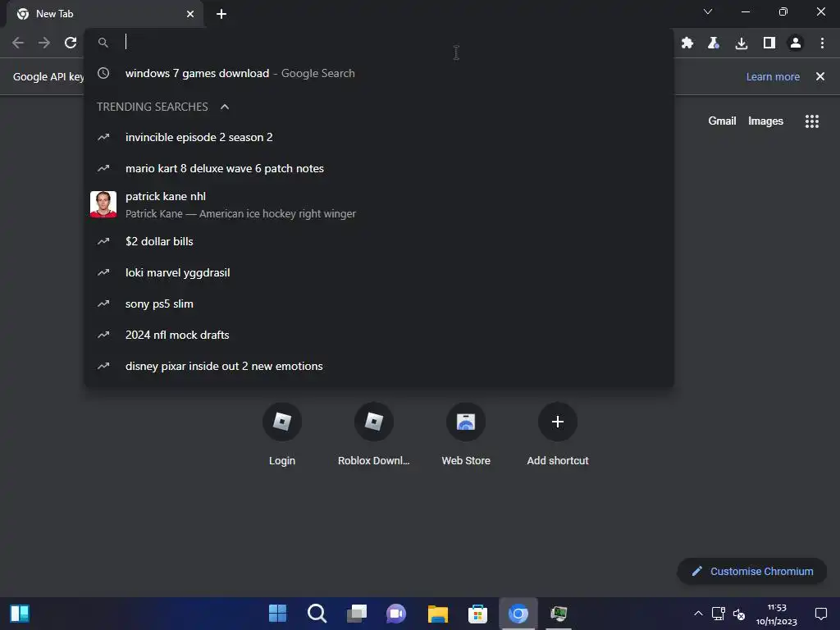Open Task View on taskbar
Viewport: 840px width, 630px height.
point(357,614)
